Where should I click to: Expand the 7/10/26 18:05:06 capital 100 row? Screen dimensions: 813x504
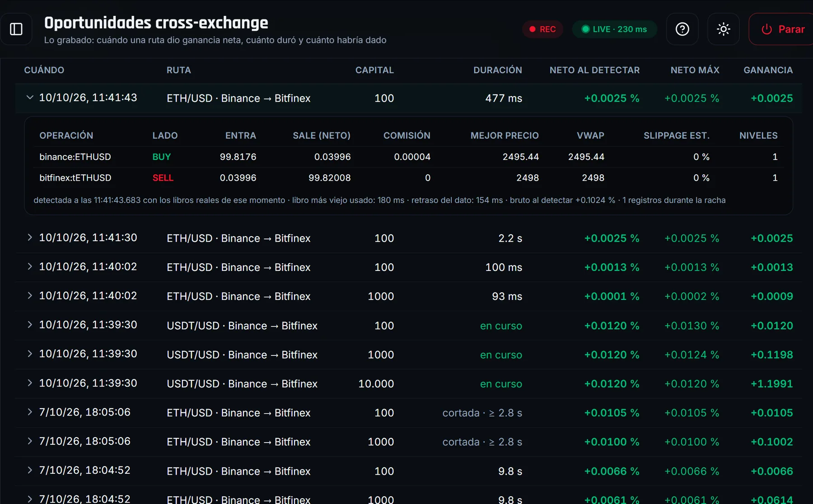pos(30,412)
